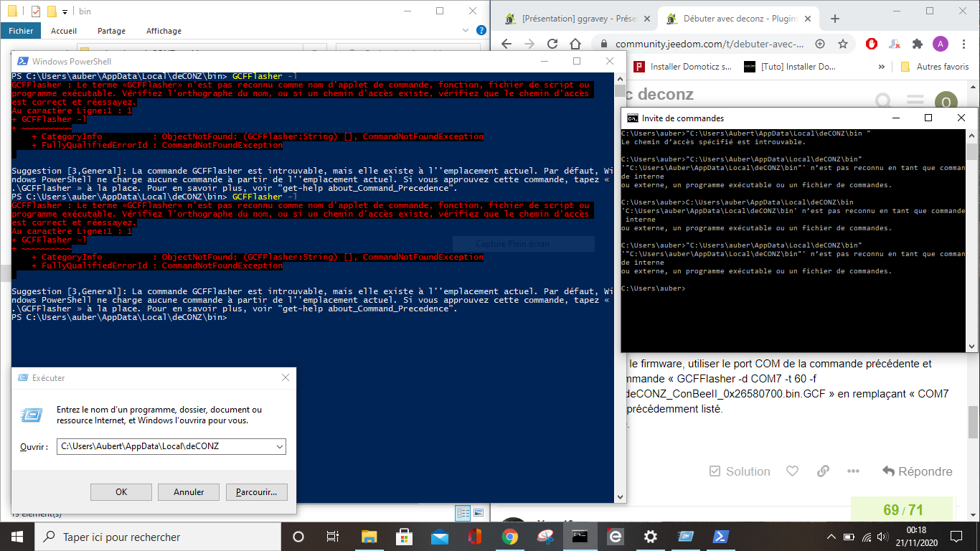
Task: Click the new folder quick access icon
Action: point(52,11)
